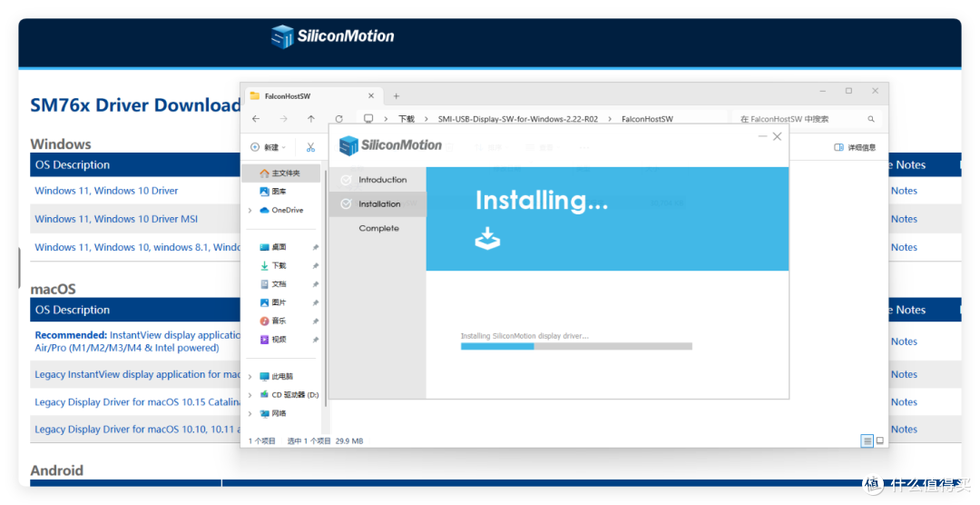
Task: Switch to large icons view in Explorer
Action: 880,441
